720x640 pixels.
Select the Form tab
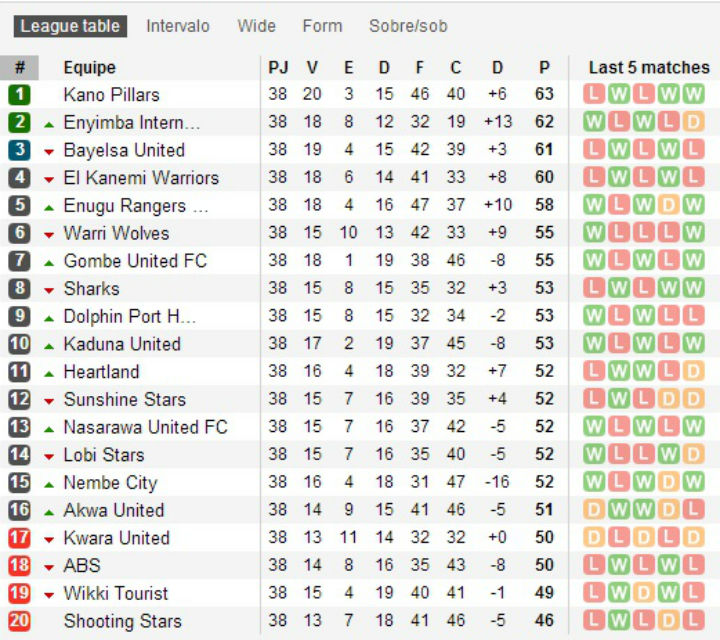(x=322, y=26)
